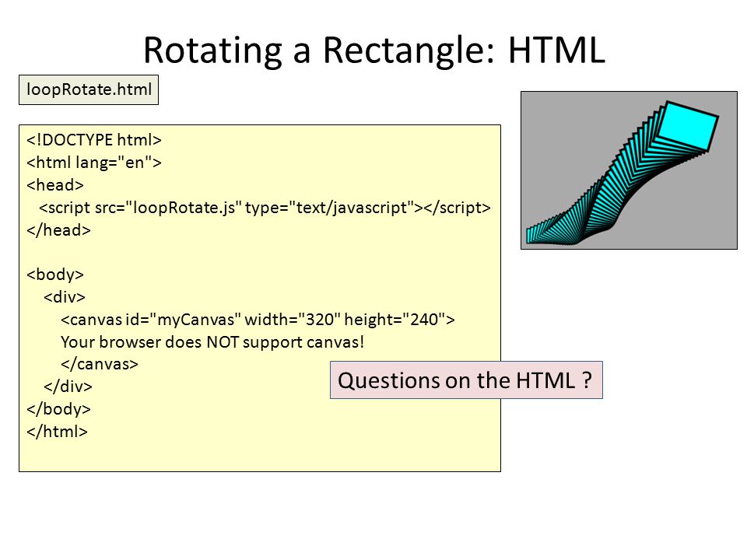Select the '<html lang="en">' line
747x560 pixels.
[94, 163]
